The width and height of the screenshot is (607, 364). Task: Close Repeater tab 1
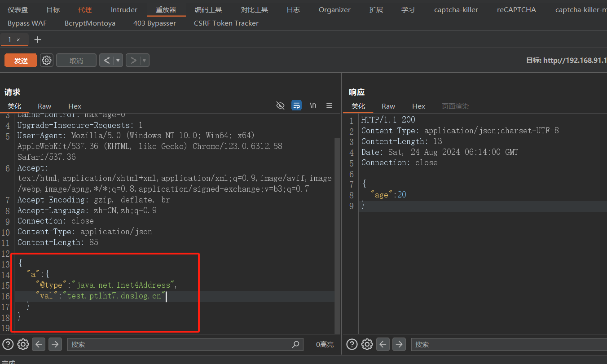(x=18, y=40)
